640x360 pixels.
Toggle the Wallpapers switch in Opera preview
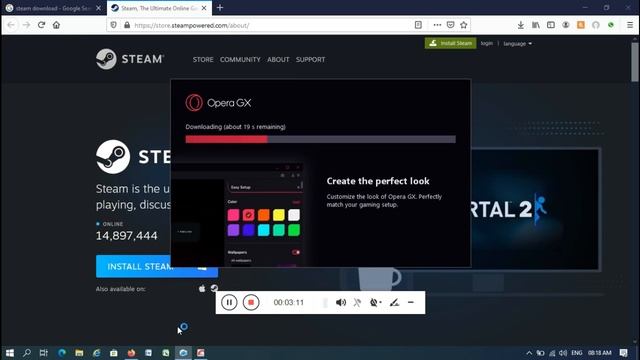pos(296,252)
